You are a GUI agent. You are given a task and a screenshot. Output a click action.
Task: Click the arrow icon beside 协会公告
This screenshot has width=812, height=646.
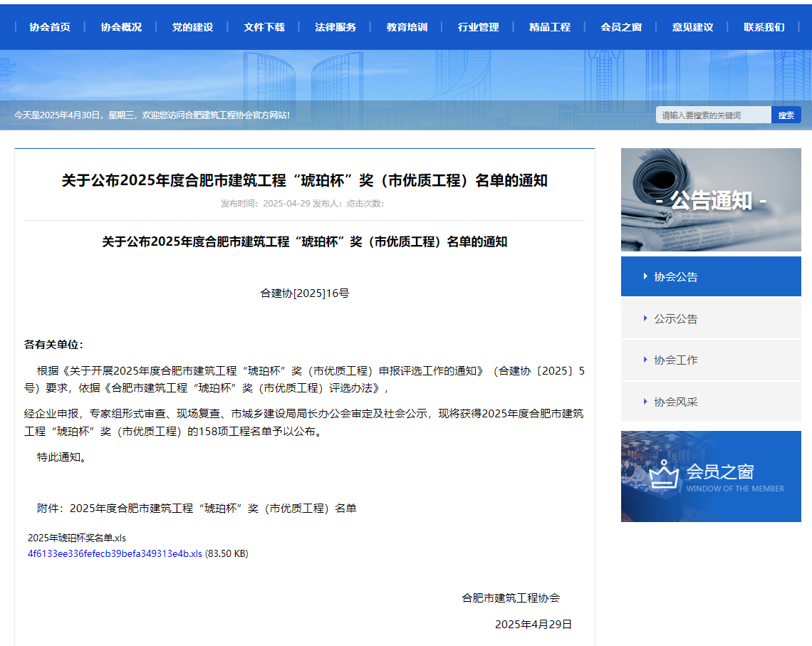645,276
